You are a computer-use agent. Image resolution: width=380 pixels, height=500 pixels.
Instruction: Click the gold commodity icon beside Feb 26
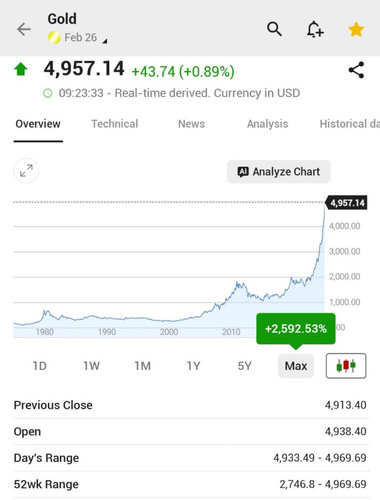tap(54, 38)
